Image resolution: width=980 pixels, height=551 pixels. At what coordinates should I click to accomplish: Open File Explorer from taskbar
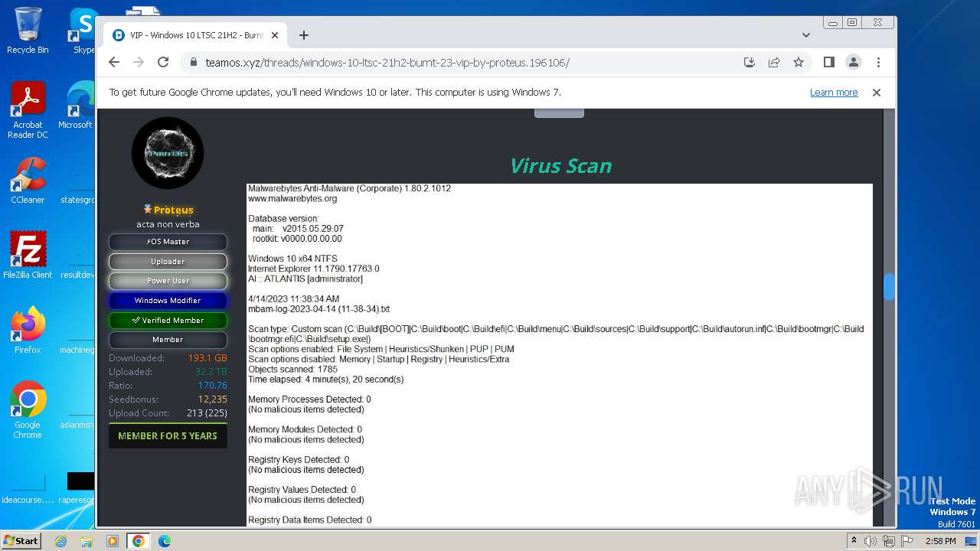pyautogui.click(x=87, y=541)
